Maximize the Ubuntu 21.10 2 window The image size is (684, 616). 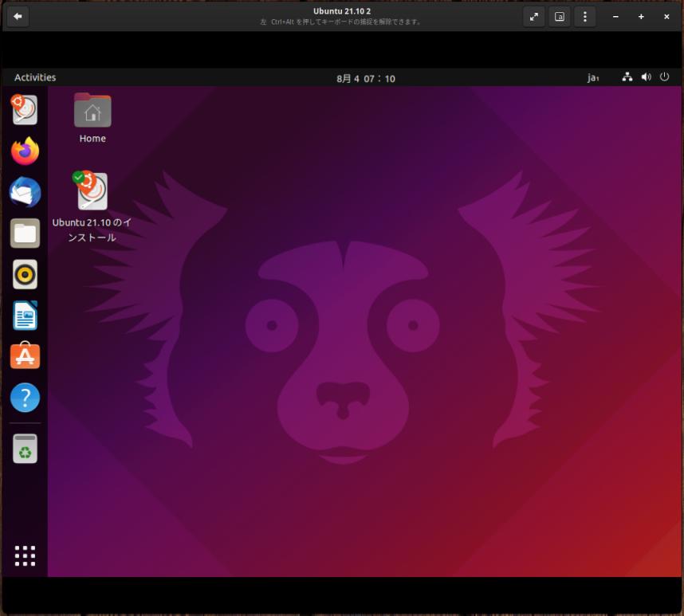coord(641,17)
